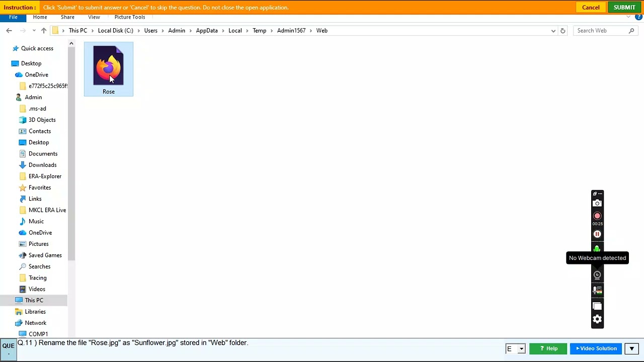Click AppData in address breadcrumb
The width and height of the screenshot is (644, 362).
207,31
